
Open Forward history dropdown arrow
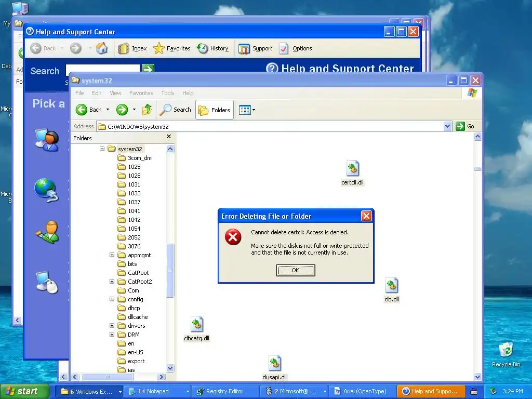tap(134, 110)
